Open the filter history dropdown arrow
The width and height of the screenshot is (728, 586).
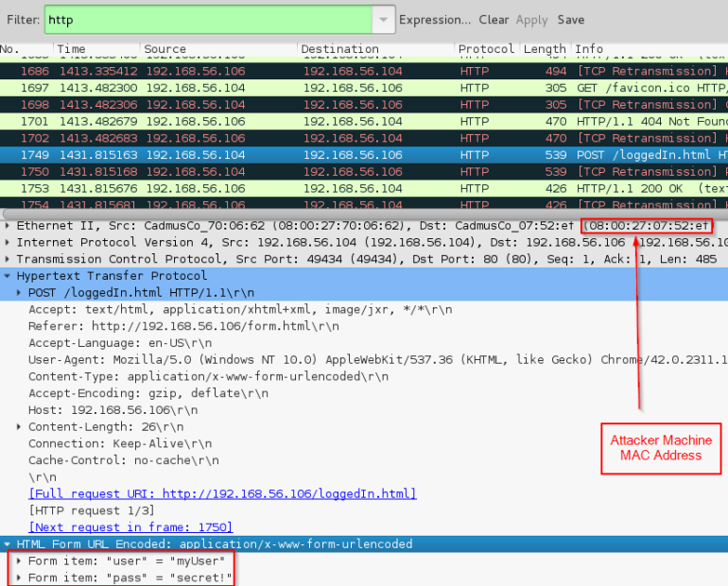pyautogui.click(x=384, y=20)
